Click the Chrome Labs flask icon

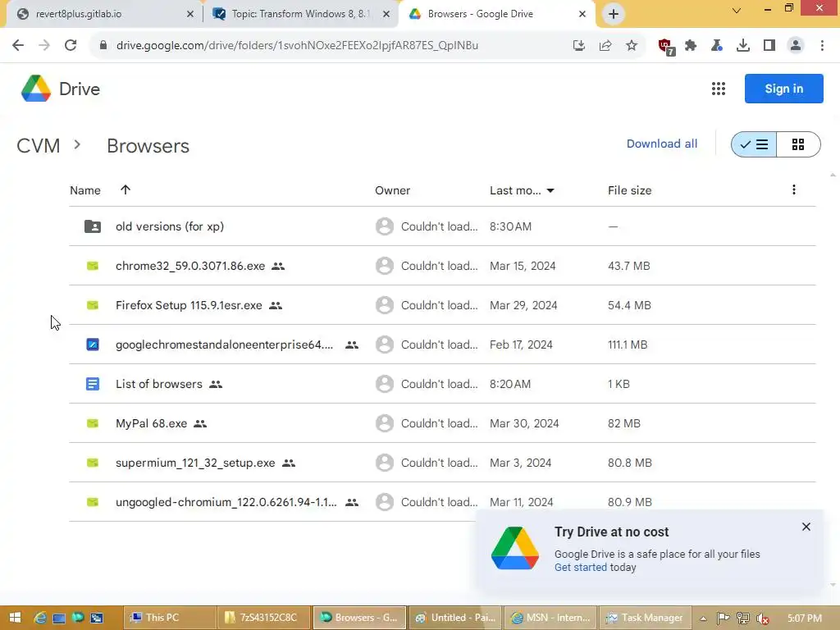click(x=717, y=46)
